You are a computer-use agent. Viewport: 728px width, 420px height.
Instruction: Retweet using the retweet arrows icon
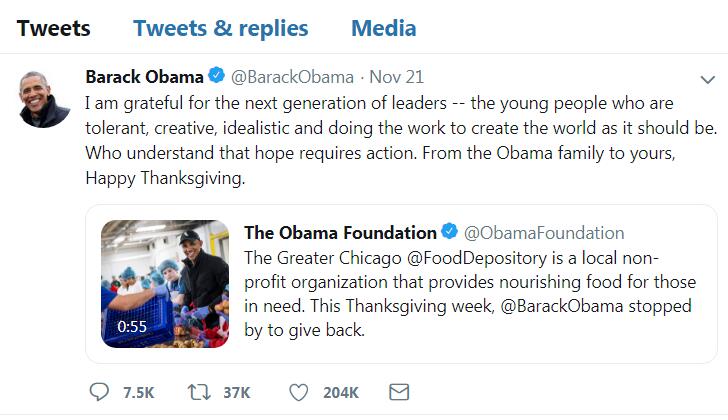(x=199, y=392)
